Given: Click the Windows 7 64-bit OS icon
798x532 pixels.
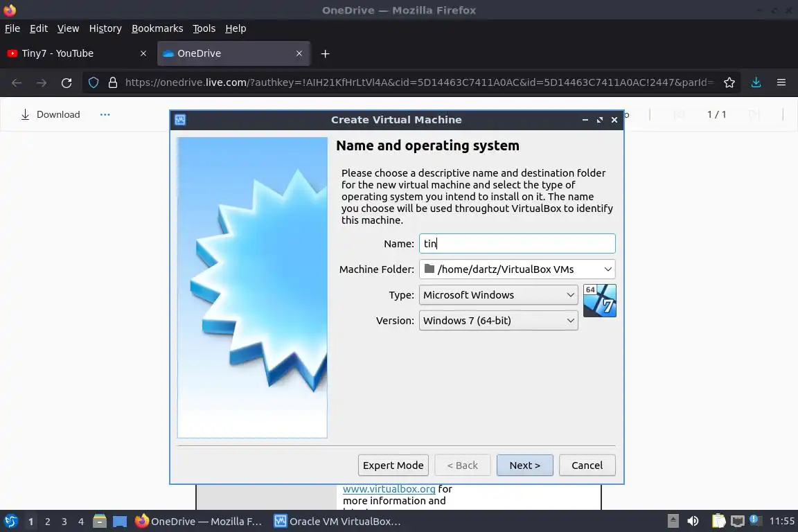Looking at the screenshot, I should pyautogui.click(x=599, y=301).
